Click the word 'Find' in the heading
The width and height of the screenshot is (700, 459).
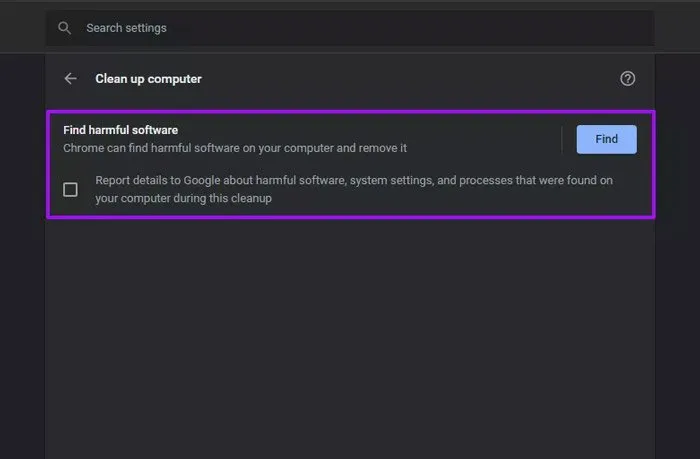coord(76,130)
